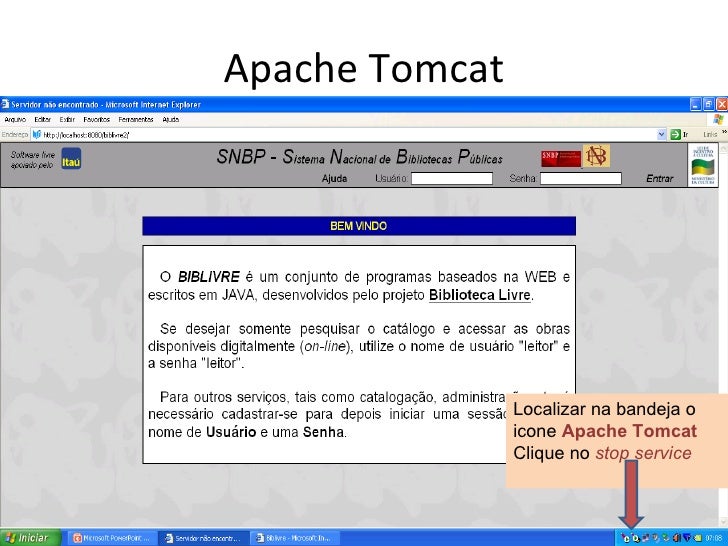Click the Iniciar start button
The width and height of the screenshot is (728, 546).
point(30,538)
